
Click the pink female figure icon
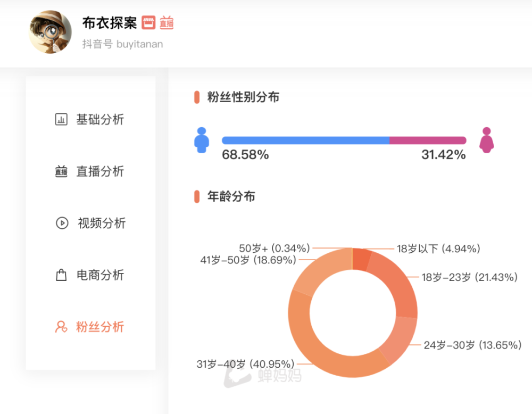click(x=486, y=140)
